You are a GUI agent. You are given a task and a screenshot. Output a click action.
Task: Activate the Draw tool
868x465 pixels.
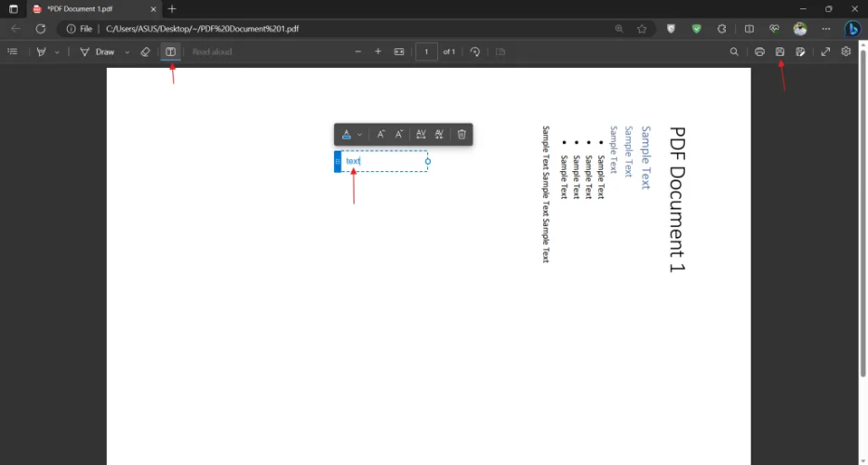(98, 51)
